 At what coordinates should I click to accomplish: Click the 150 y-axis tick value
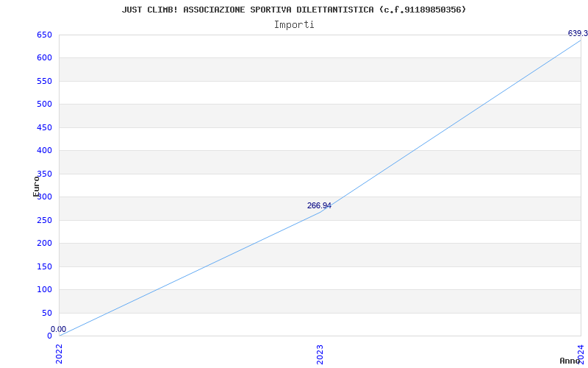(x=44, y=266)
